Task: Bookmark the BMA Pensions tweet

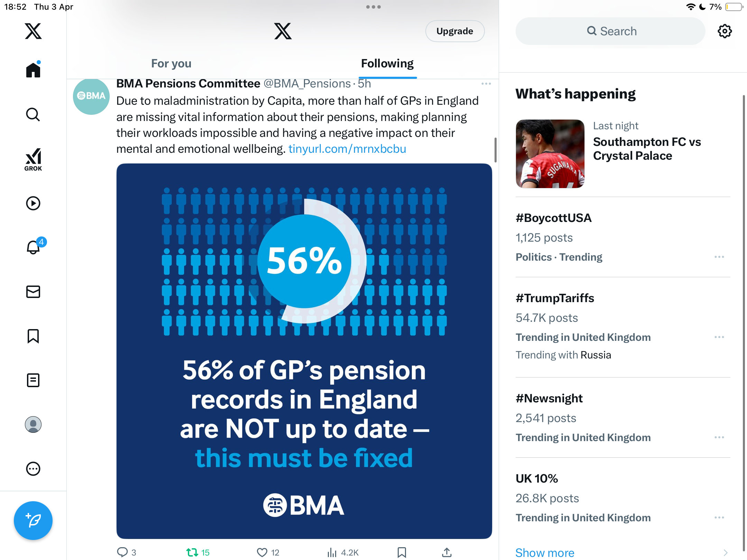Action: (402, 552)
